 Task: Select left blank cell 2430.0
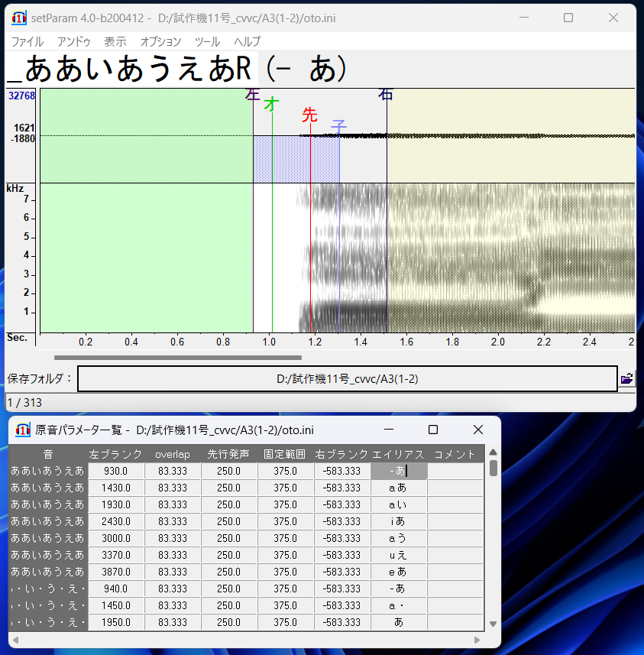116,521
